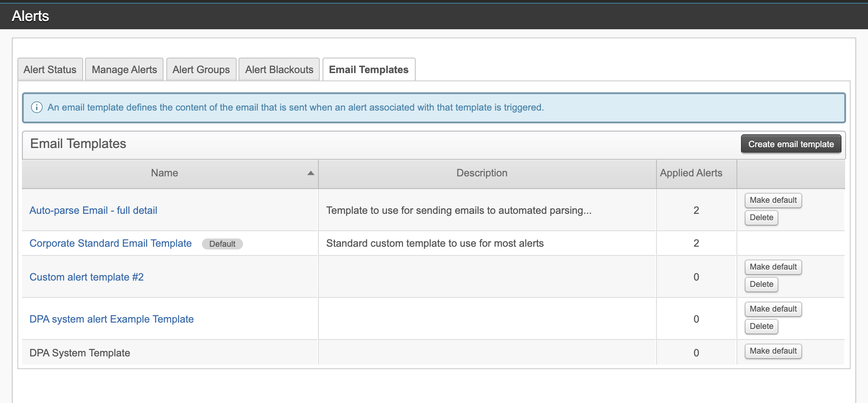Delete the Auto-parse Email template

point(761,218)
